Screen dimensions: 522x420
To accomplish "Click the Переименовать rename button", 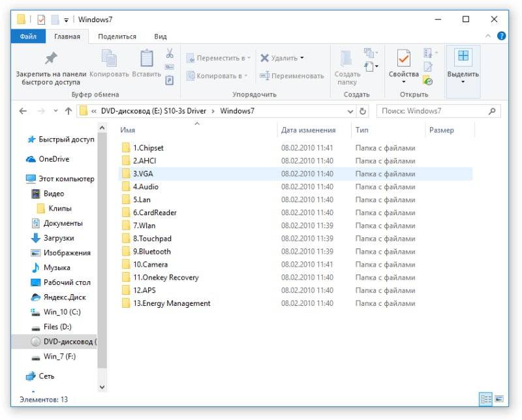I will pyautogui.click(x=292, y=76).
